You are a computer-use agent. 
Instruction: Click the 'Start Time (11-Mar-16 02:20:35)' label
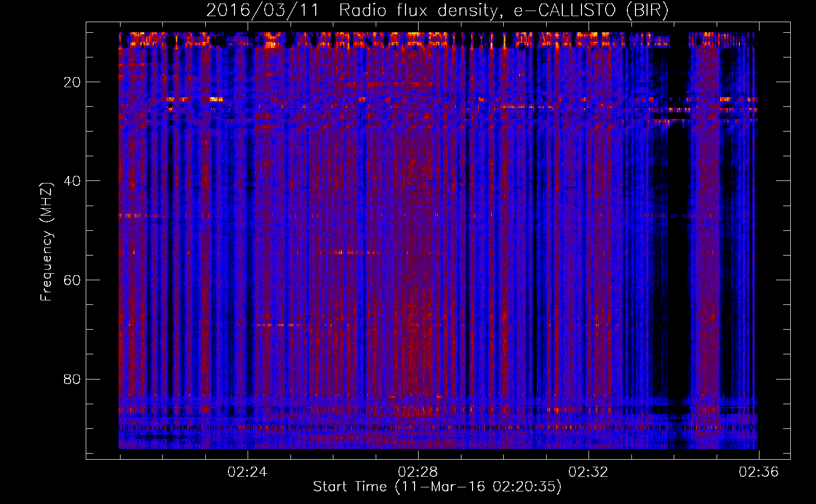(x=437, y=487)
